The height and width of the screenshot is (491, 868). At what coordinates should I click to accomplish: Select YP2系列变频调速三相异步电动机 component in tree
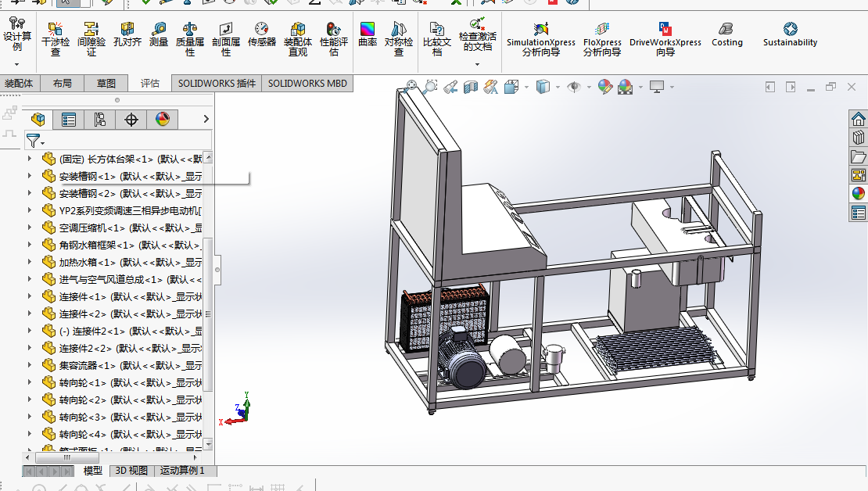point(120,210)
